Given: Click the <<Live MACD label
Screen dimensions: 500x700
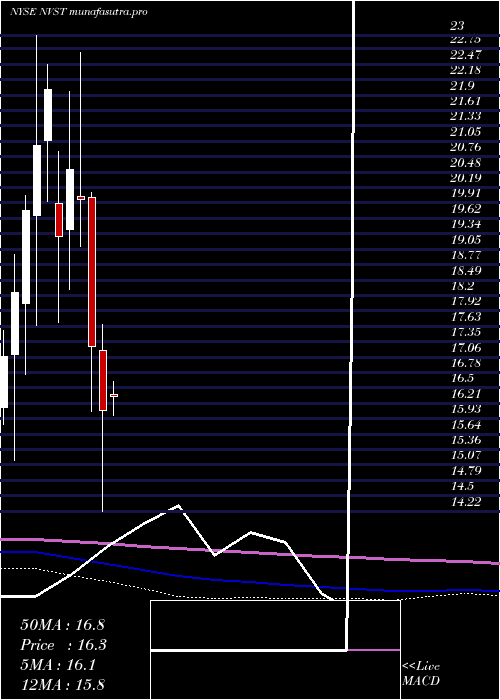Looking at the screenshot, I should pyautogui.click(x=421, y=673).
